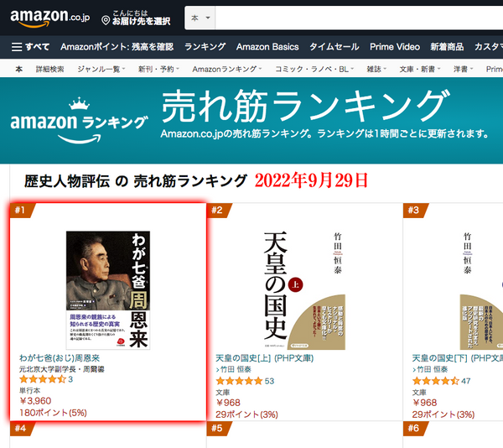This screenshot has height=448, width=503.
Task: Open the delivery location pin selector
Action: pyautogui.click(x=136, y=18)
